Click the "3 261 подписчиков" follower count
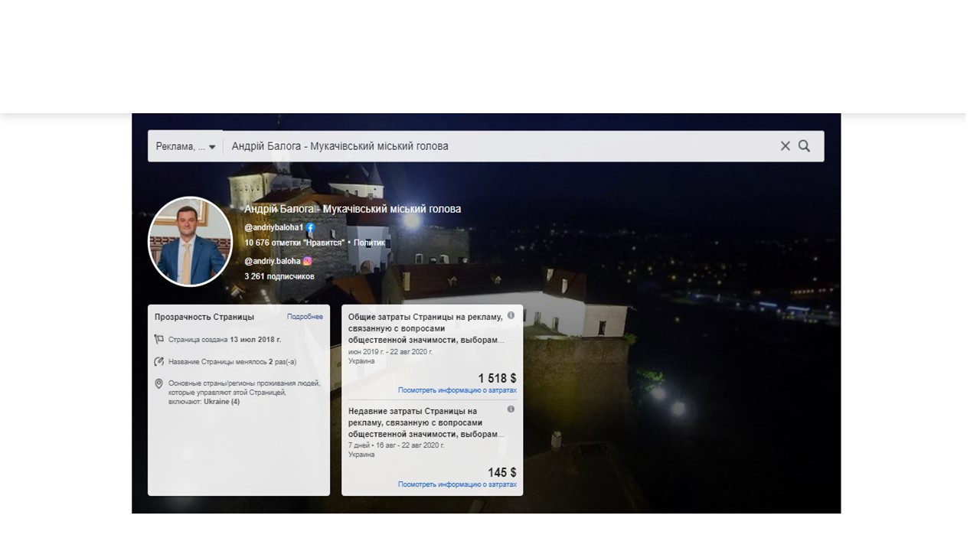980x551 pixels. tap(279, 276)
